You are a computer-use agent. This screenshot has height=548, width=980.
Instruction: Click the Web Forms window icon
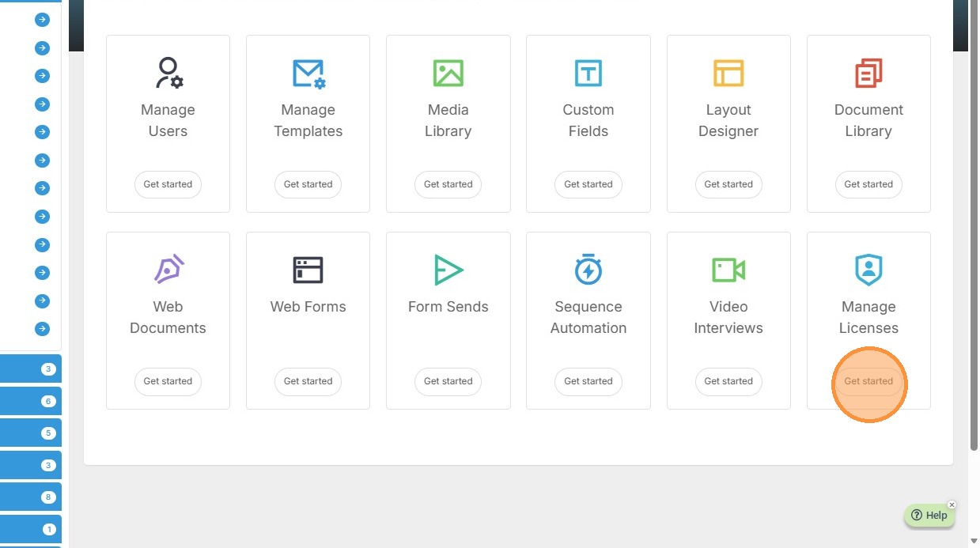pyautogui.click(x=308, y=270)
